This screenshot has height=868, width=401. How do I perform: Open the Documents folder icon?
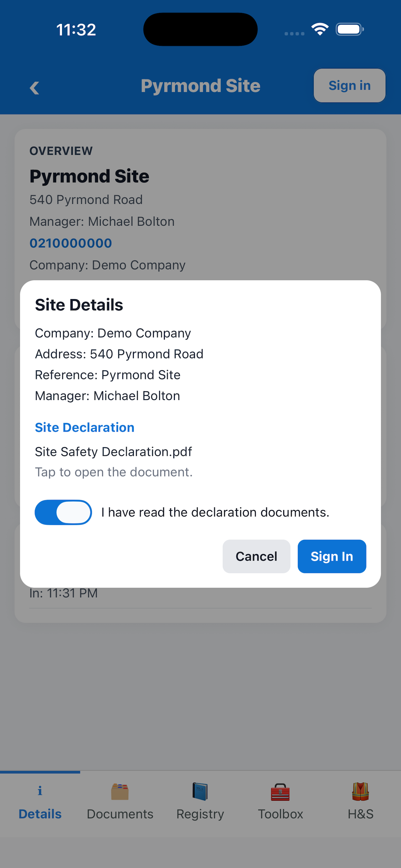click(120, 791)
